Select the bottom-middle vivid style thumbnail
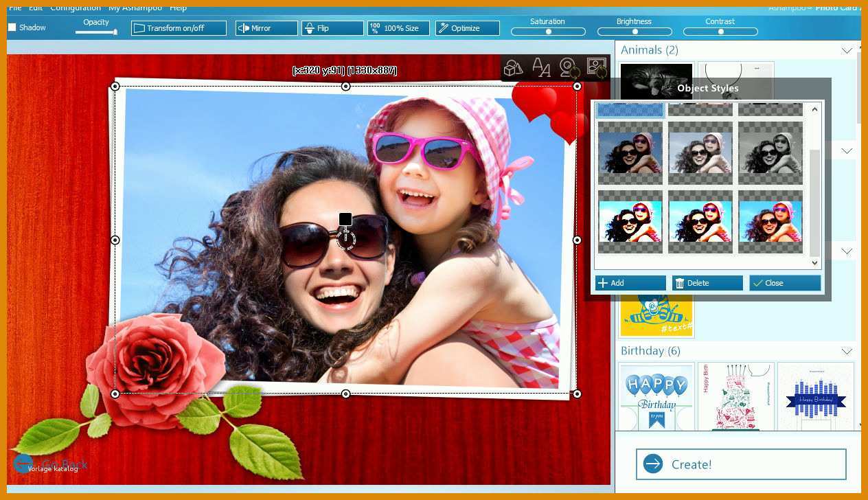The height and width of the screenshot is (500, 868). (700, 222)
